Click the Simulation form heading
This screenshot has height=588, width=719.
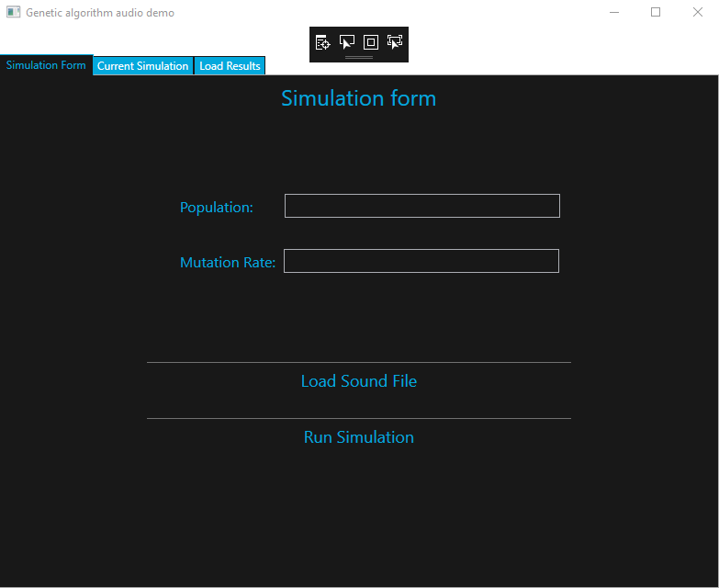tap(359, 98)
